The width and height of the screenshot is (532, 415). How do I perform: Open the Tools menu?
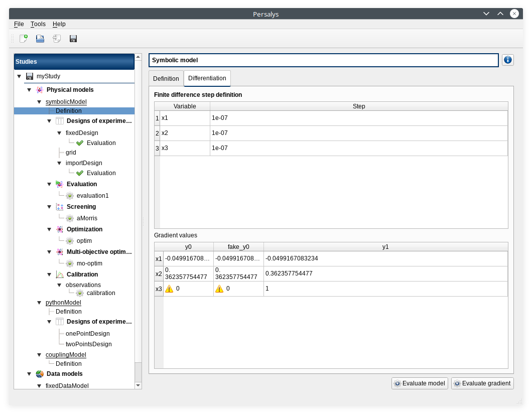click(x=38, y=24)
